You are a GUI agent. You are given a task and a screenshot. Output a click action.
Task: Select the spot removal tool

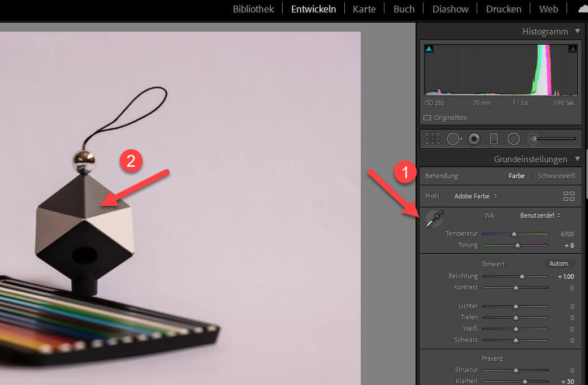tap(454, 139)
